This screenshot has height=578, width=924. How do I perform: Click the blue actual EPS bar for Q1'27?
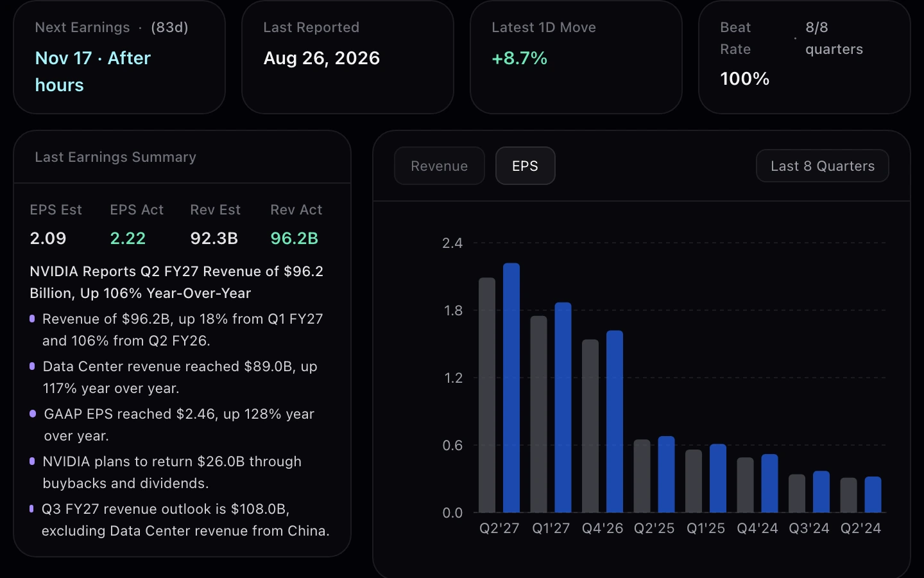coord(563,407)
